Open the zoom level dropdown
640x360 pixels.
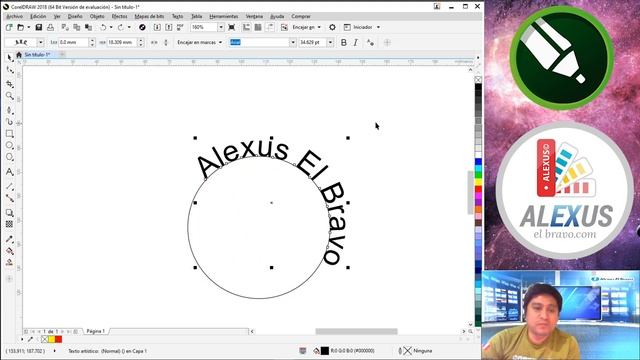221,27
